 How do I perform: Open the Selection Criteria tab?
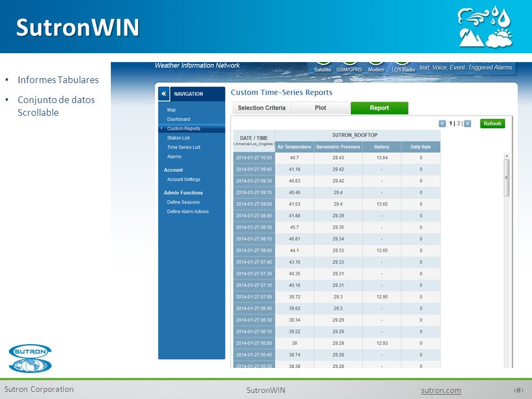[x=262, y=108]
